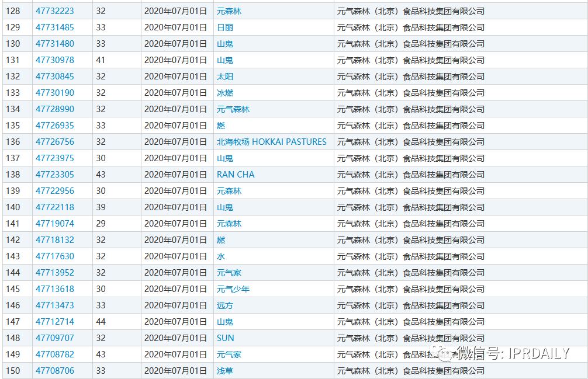The height and width of the screenshot is (379, 588).
Task: Click trademark name 浅草
Action: coord(225,371)
